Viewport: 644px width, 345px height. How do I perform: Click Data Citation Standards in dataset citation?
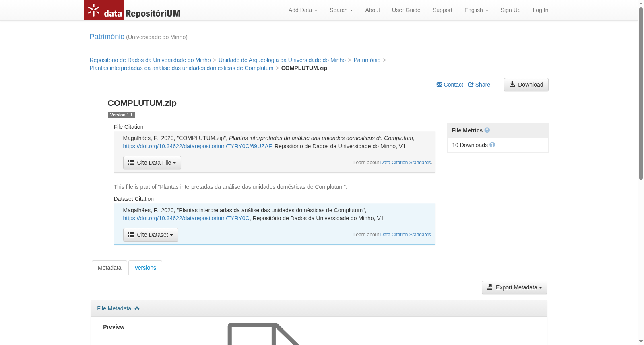click(406, 235)
